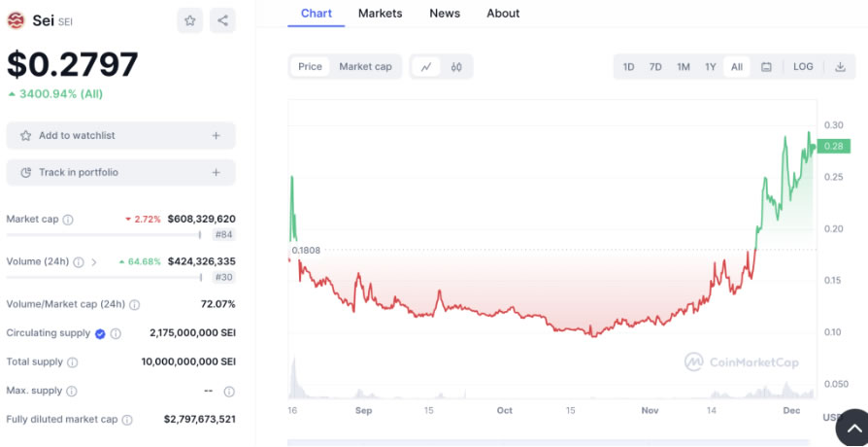Switch to candlestick chart icon
Viewport: 868px width, 447px height.
(456, 67)
